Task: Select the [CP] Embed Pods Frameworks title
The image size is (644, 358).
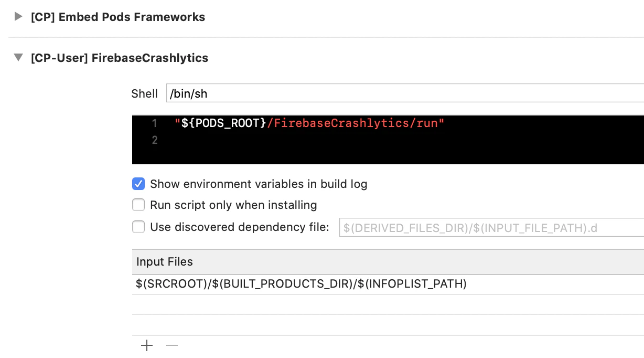Action: pos(118,17)
